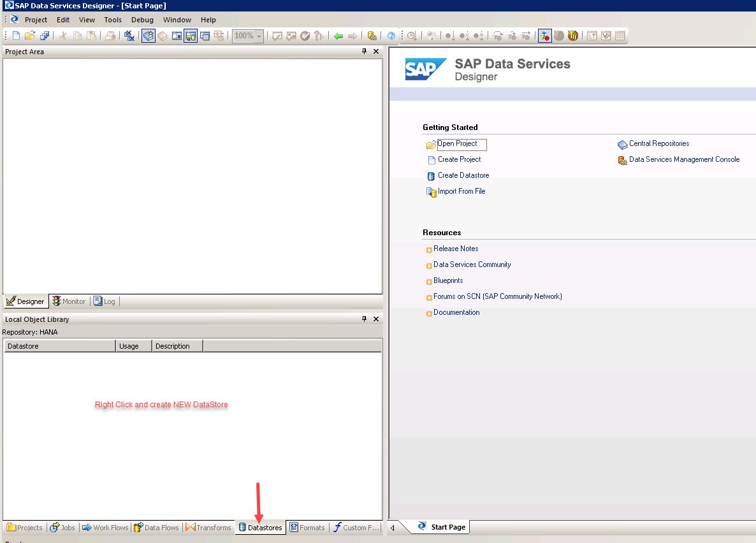Click Validate Current View toolbar icon
This screenshot has height=543, width=756.
(277, 36)
